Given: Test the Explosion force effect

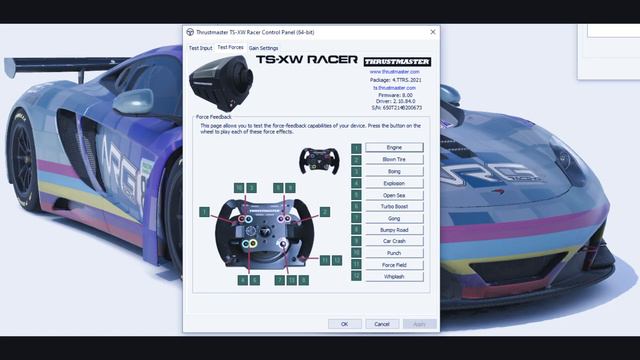Looking at the screenshot, I should [x=394, y=183].
